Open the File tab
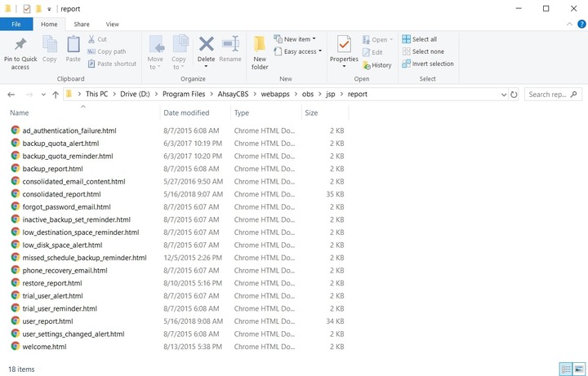The width and height of the screenshot is (588, 376). point(16,24)
